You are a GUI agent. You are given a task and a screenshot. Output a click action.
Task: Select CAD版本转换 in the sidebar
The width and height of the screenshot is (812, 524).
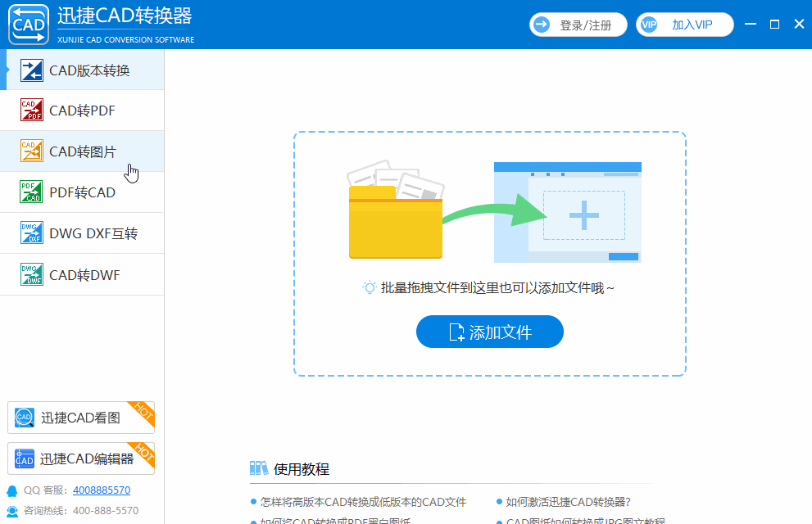pos(82,70)
